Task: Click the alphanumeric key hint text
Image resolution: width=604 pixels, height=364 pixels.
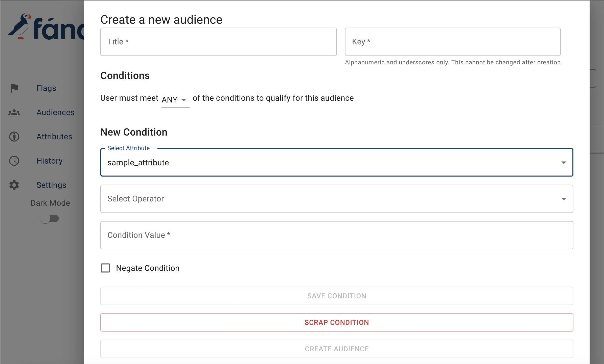Action: pyautogui.click(x=453, y=62)
